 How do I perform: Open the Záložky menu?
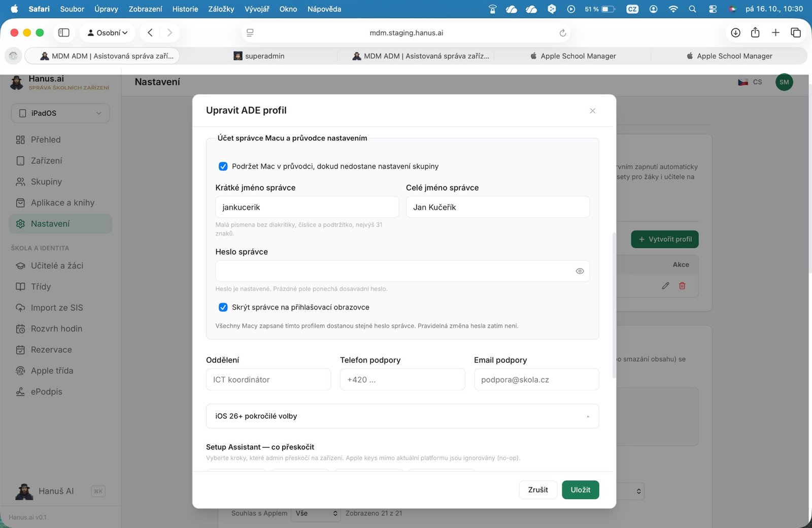tap(221, 9)
